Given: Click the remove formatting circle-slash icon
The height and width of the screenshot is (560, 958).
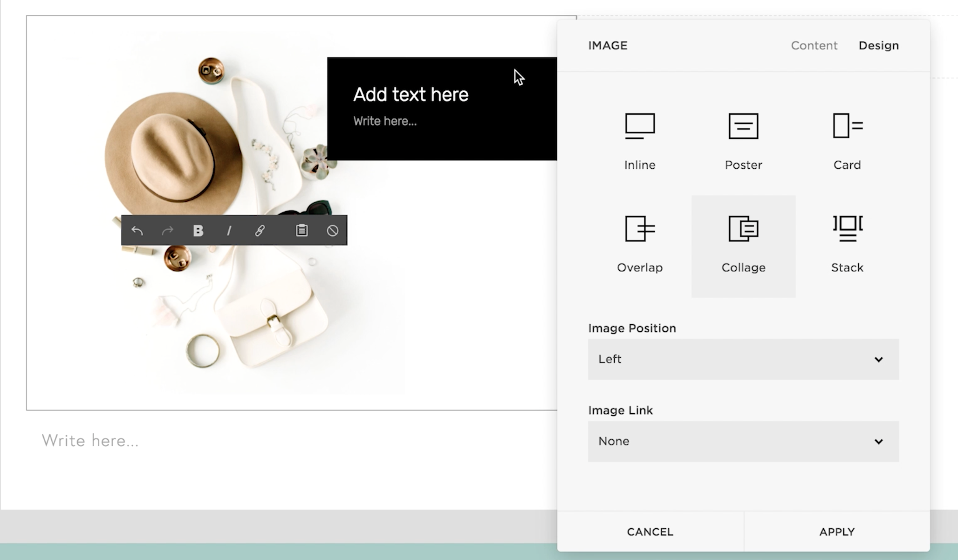Looking at the screenshot, I should pos(333,231).
